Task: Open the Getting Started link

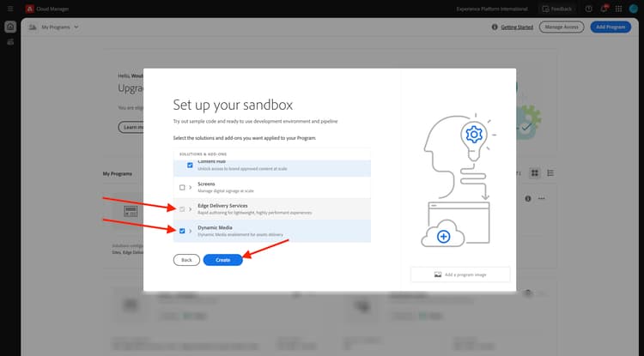Action: coord(517,27)
